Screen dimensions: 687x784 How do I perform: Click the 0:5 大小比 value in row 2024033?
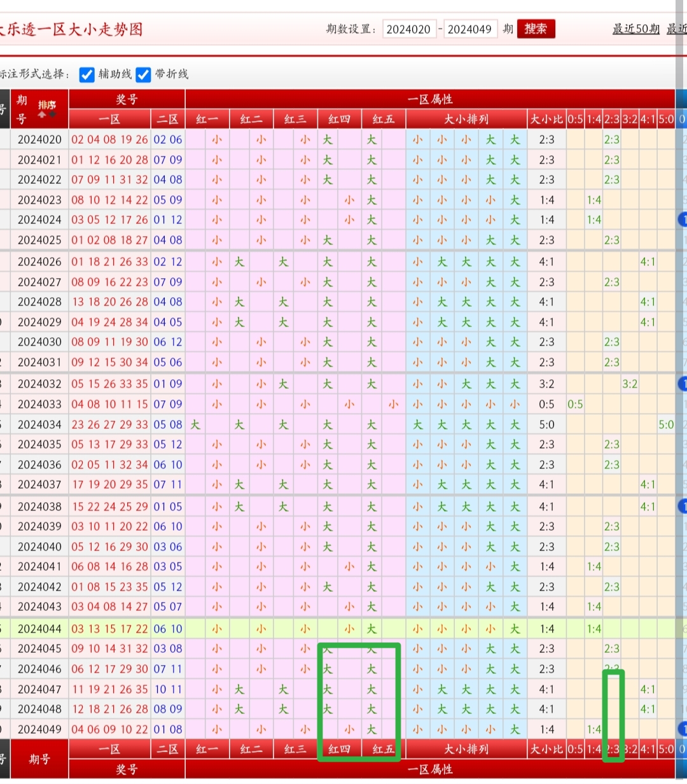coord(546,404)
